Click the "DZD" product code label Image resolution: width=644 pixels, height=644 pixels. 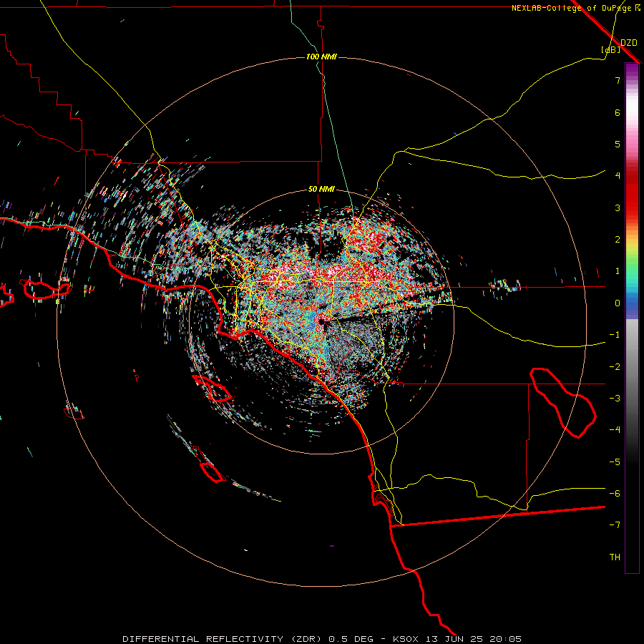(x=629, y=43)
